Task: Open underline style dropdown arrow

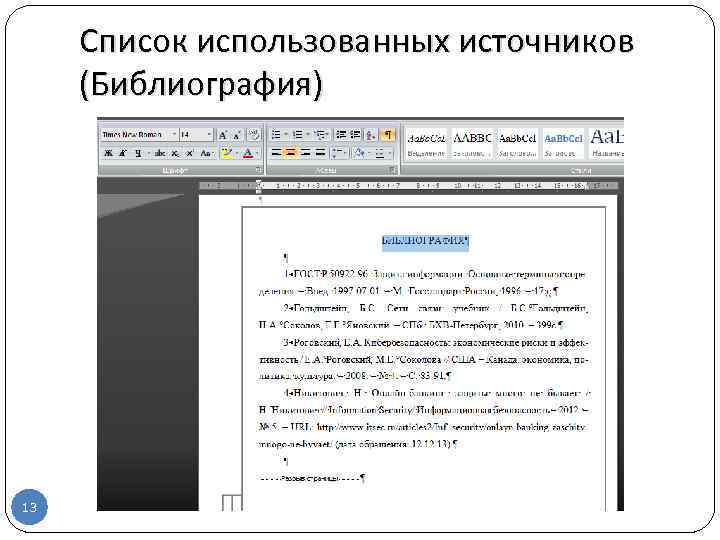Action: (148, 153)
